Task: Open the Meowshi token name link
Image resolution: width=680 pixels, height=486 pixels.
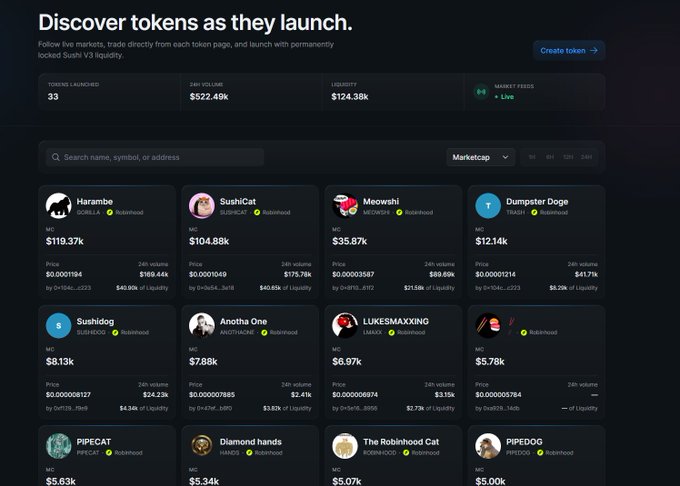Action: [381, 202]
